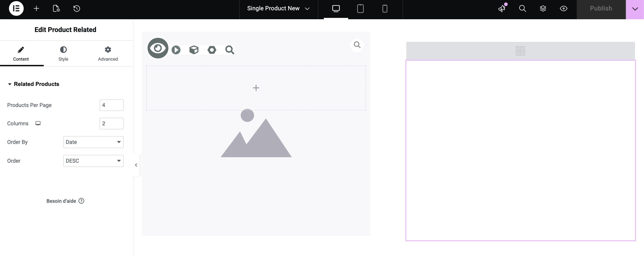Open the Single Product New dropdown
The image size is (644, 256).
coord(278,9)
